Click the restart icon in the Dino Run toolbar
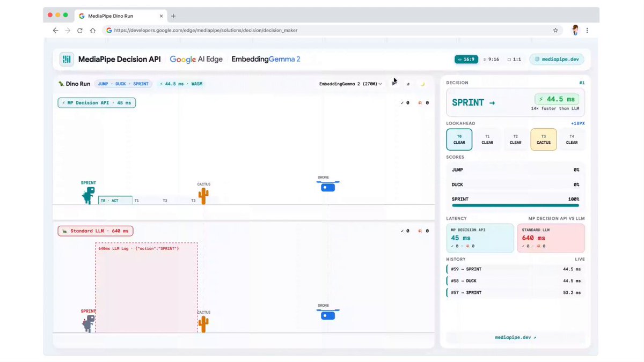The width and height of the screenshot is (644, 362). click(x=408, y=84)
